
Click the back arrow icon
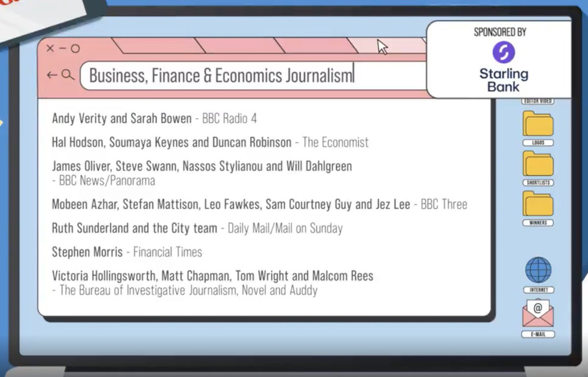tap(52, 75)
